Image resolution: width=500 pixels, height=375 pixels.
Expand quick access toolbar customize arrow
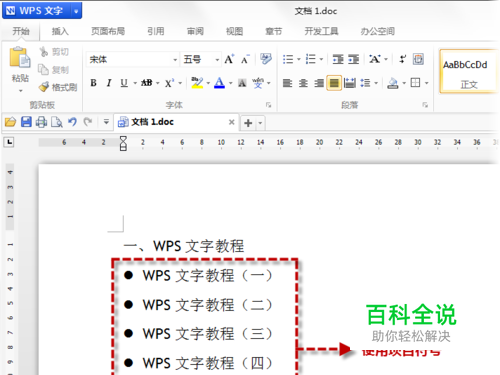coord(106,122)
